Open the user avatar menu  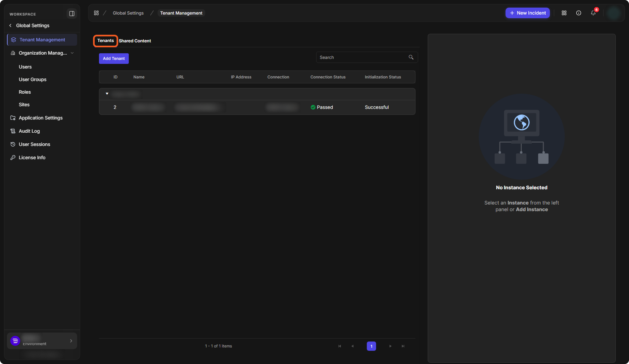(x=614, y=13)
